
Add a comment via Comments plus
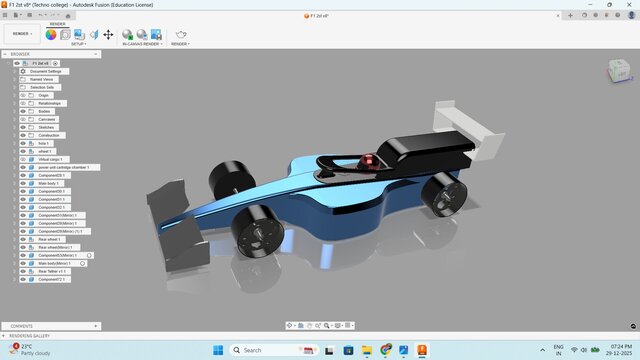click(x=96, y=326)
